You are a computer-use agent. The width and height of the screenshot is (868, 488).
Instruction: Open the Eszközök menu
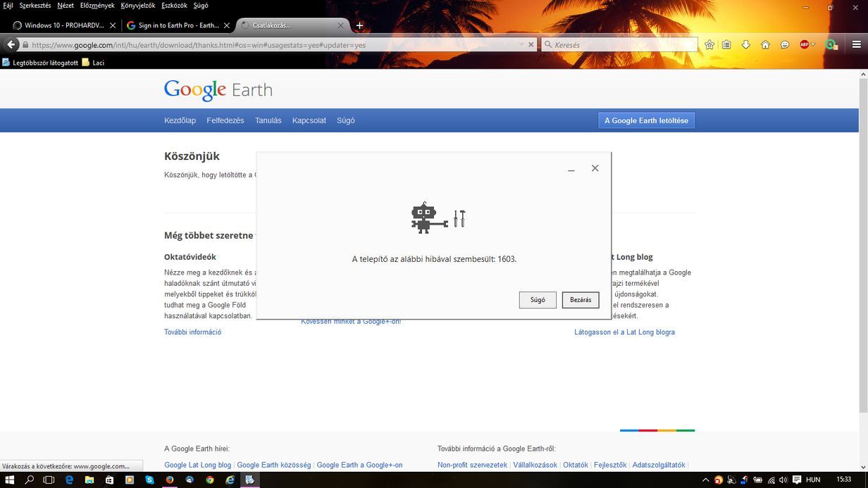(175, 6)
